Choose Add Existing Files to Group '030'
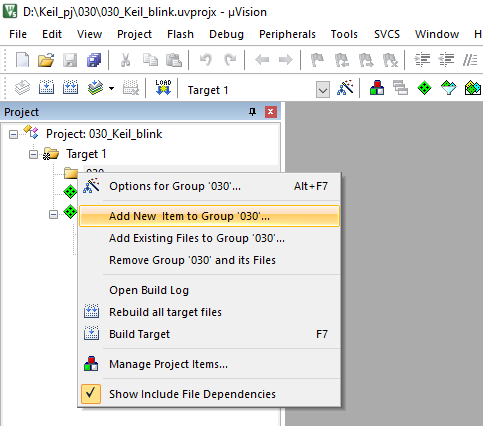Viewport: 483px width, 426px height. click(209, 238)
